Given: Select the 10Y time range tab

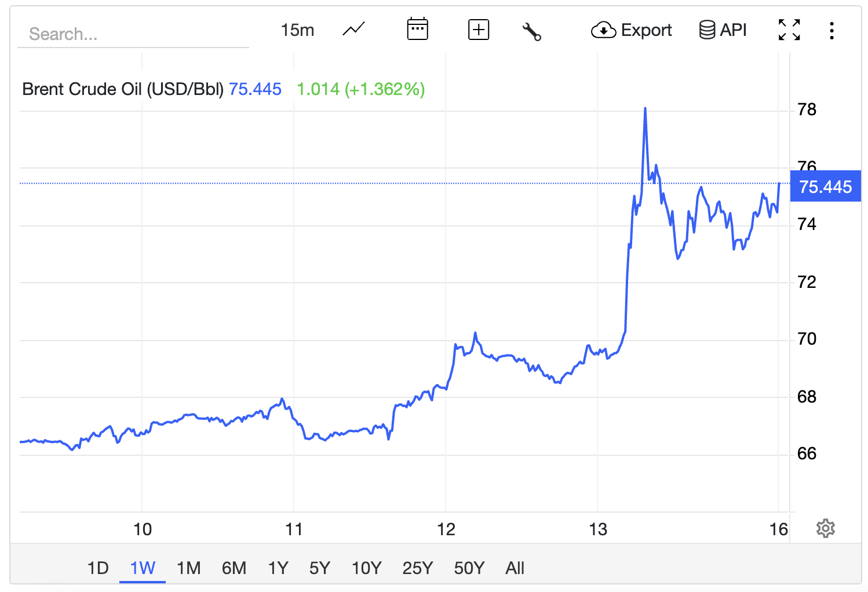Looking at the screenshot, I should pos(367,568).
